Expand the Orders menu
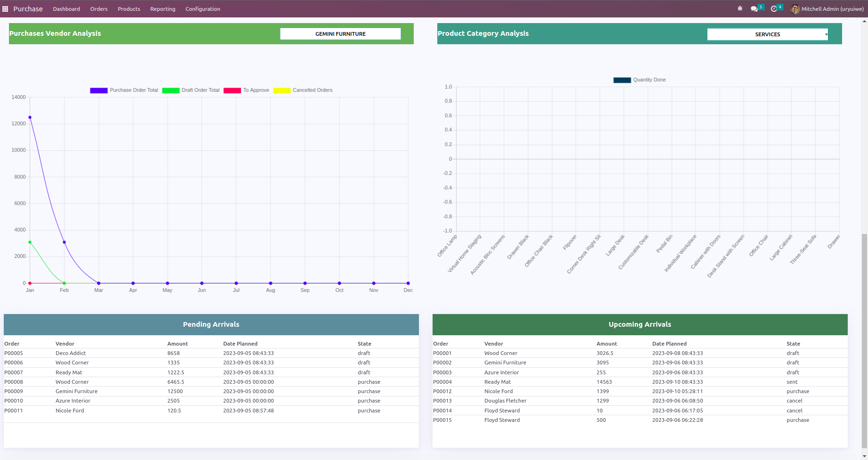This screenshot has height=460, width=868. [x=99, y=9]
